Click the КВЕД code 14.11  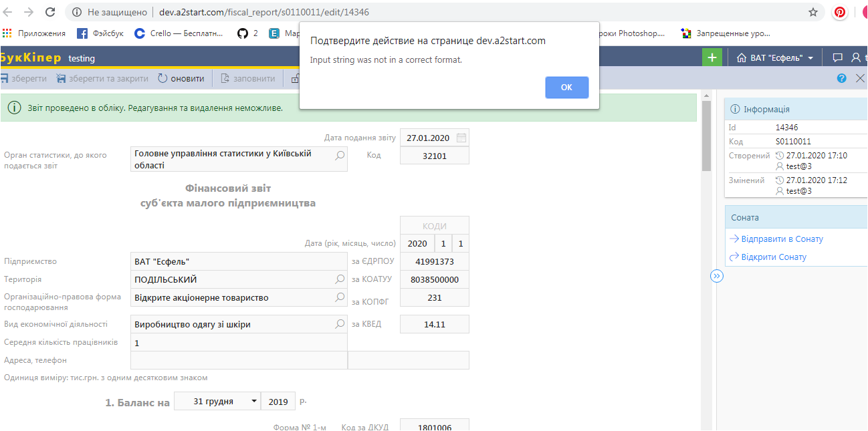coord(435,324)
